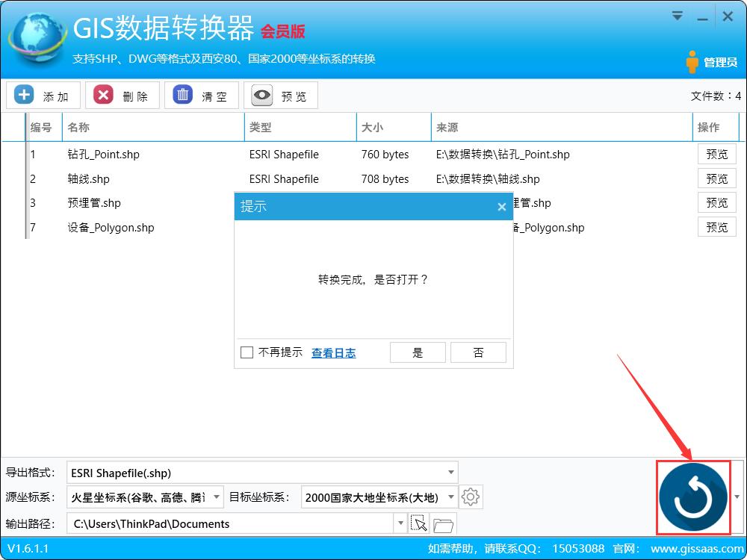This screenshot has width=747, height=560.
Task: Select the 删除 delete icon
Action: [104, 95]
